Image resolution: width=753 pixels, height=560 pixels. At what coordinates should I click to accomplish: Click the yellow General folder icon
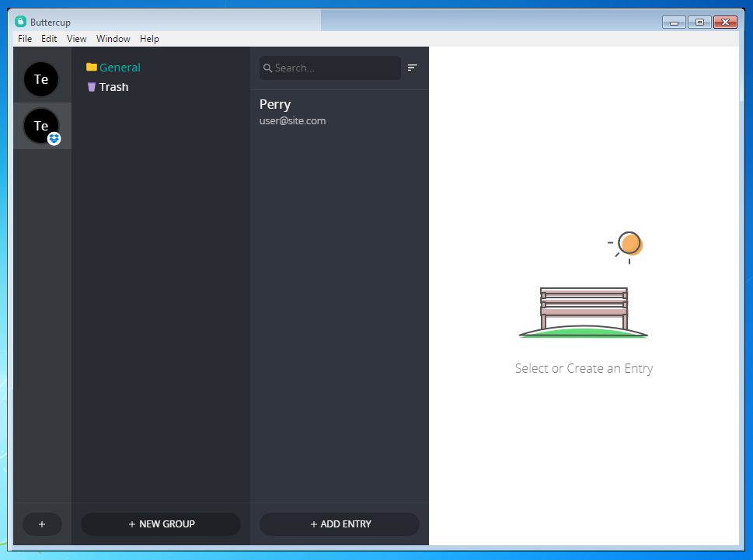click(91, 67)
